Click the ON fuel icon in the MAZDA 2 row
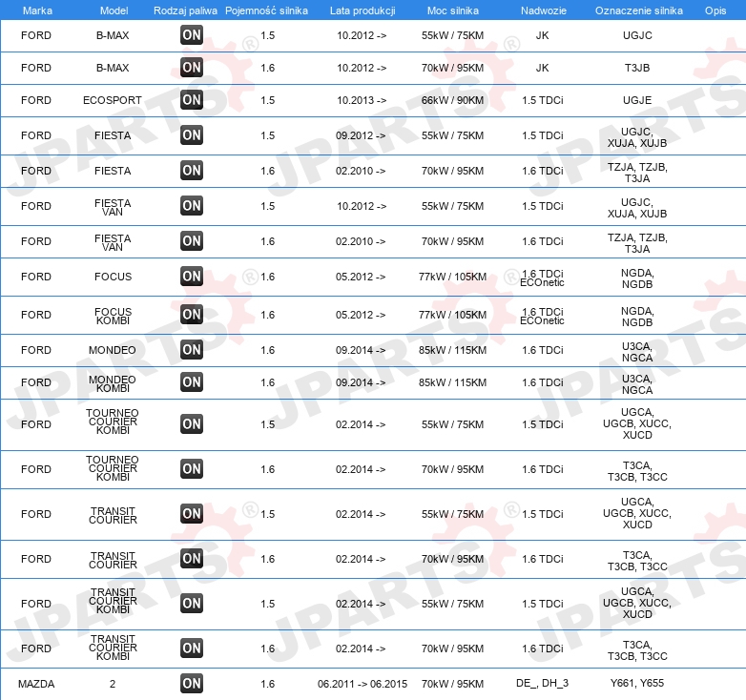 [192, 684]
